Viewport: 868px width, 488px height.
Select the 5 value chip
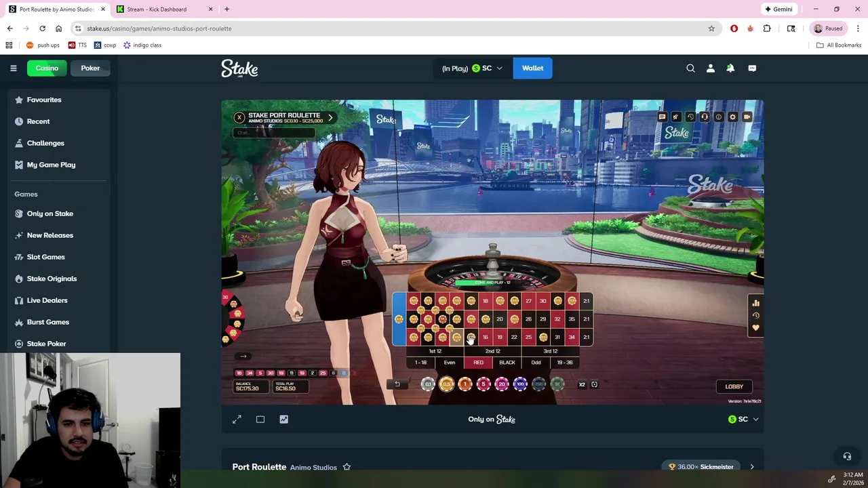pyautogui.click(x=484, y=384)
